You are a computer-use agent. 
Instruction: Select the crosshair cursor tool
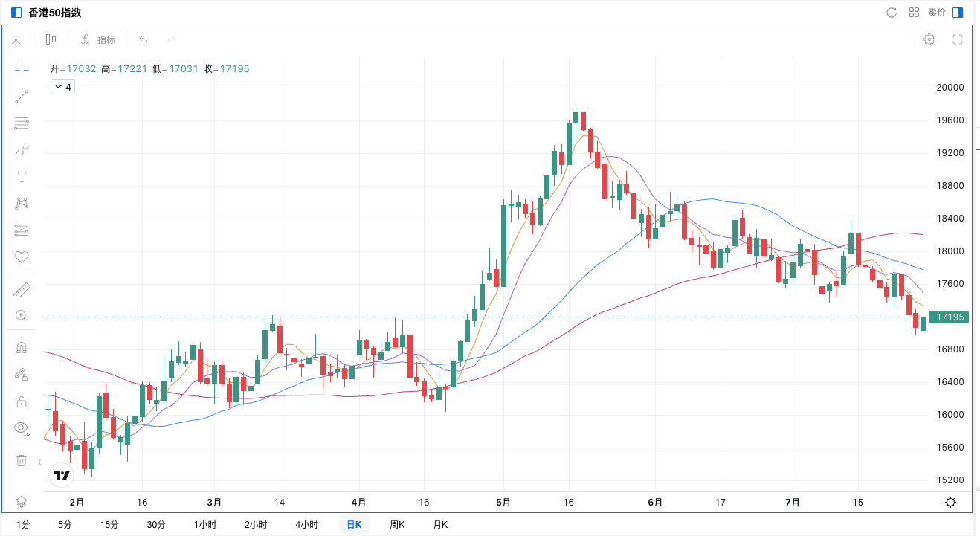click(x=22, y=69)
